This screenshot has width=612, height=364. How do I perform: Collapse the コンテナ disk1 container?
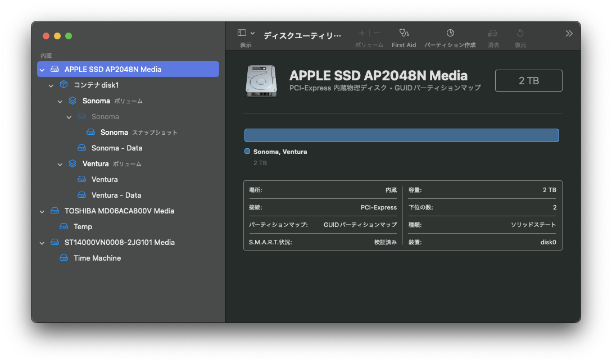[x=51, y=85]
